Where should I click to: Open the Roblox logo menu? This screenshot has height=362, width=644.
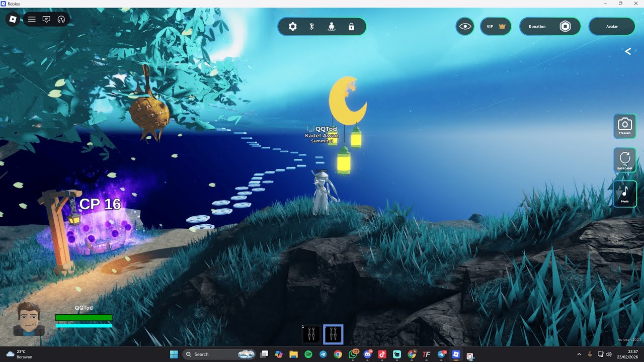coord(13,20)
